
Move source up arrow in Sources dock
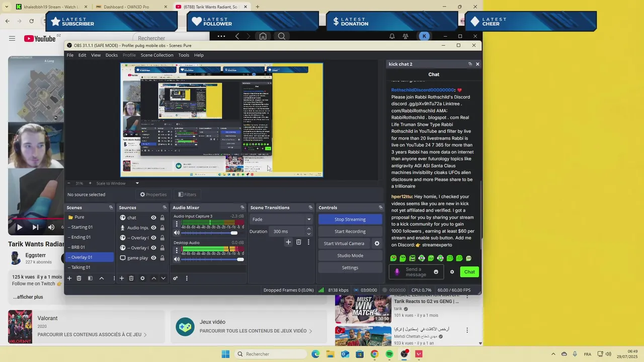tap(154, 278)
